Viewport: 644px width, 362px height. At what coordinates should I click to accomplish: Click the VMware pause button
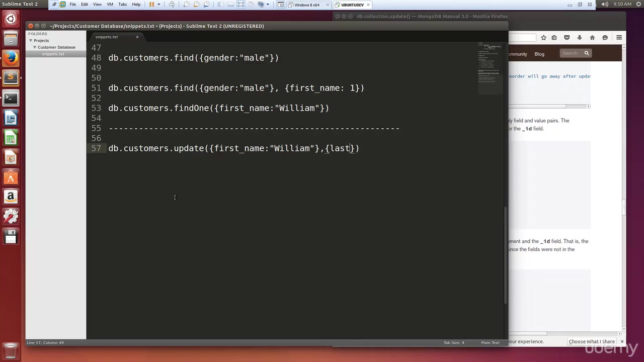tap(151, 5)
